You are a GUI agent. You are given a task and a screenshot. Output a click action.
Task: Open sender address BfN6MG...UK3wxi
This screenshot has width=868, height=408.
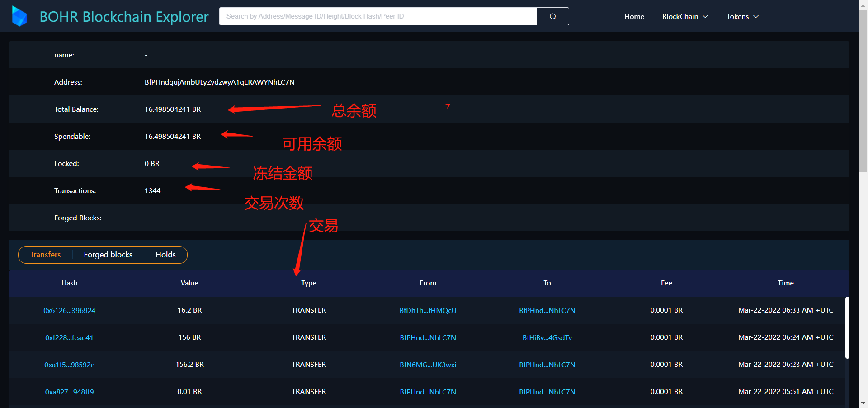point(428,365)
